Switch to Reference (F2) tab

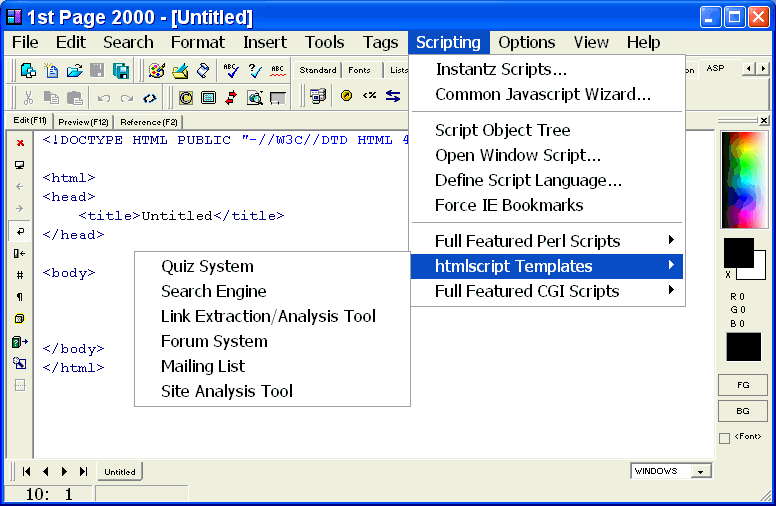(x=148, y=122)
